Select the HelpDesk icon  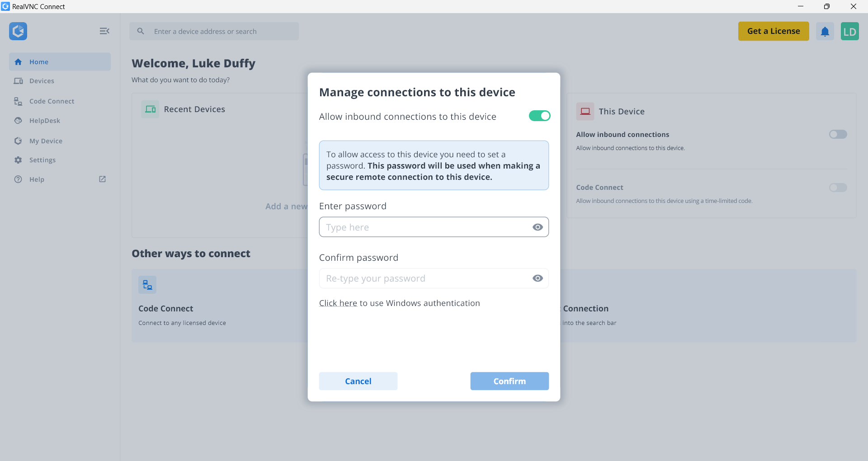18,121
